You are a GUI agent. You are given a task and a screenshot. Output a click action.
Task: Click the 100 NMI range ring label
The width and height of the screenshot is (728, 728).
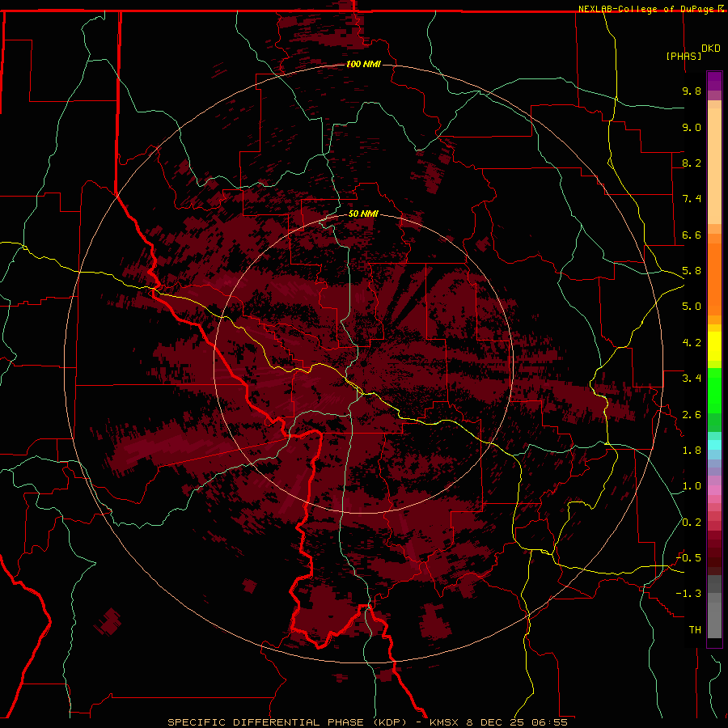tap(363, 64)
